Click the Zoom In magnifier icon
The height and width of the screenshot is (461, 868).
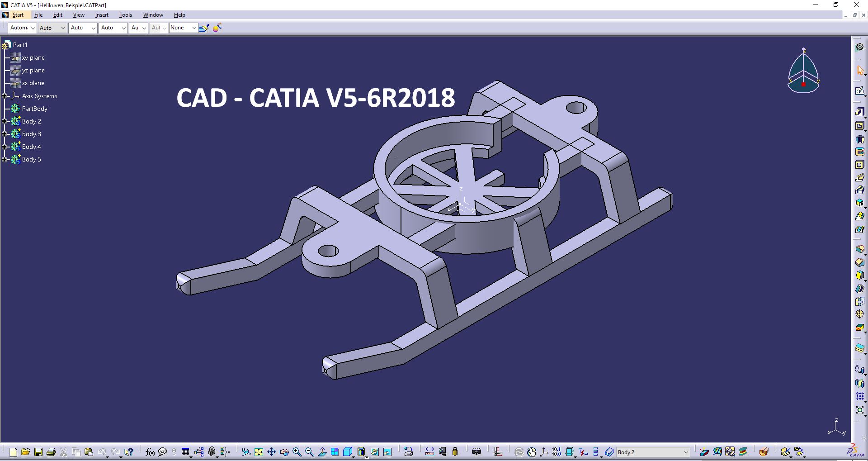pos(297,452)
